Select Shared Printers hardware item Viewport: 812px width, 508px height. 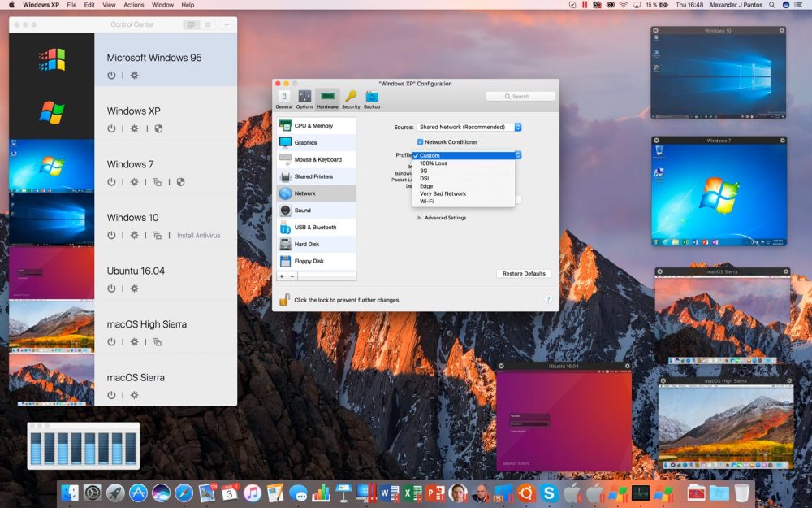[317, 176]
